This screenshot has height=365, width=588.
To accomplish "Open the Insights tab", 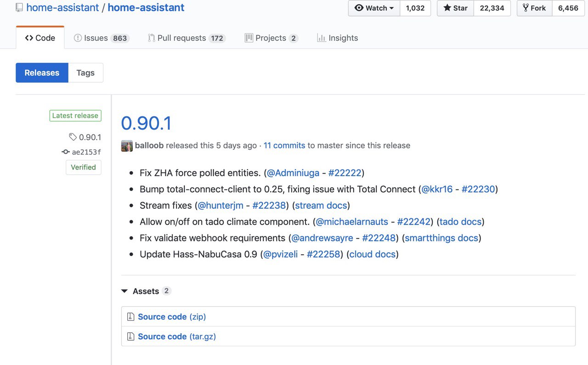I will [x=338, y=38].
